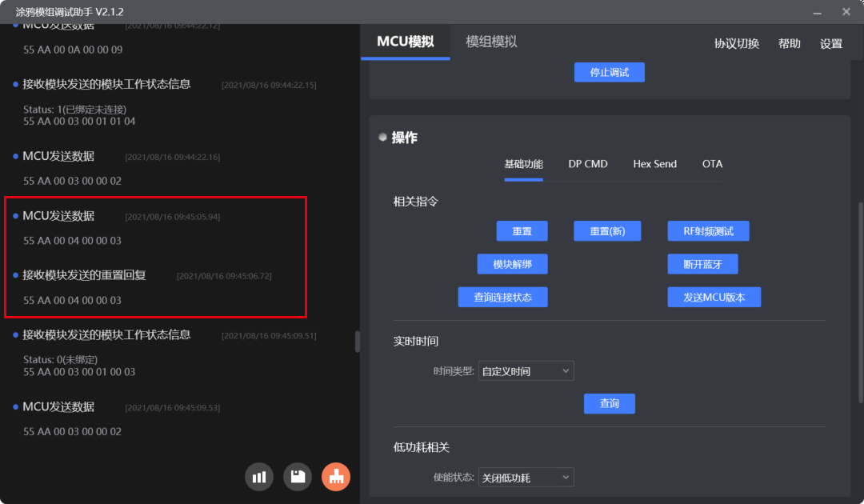This screenshot has height=504, width=864.
Task: Close the window with the X icon
Action: point(846,12)
